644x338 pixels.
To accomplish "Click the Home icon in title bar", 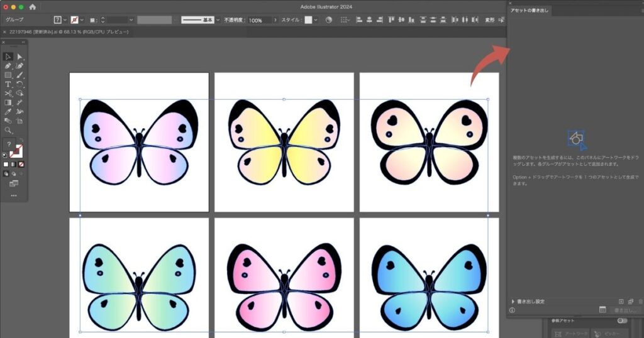I will [33, 7].
